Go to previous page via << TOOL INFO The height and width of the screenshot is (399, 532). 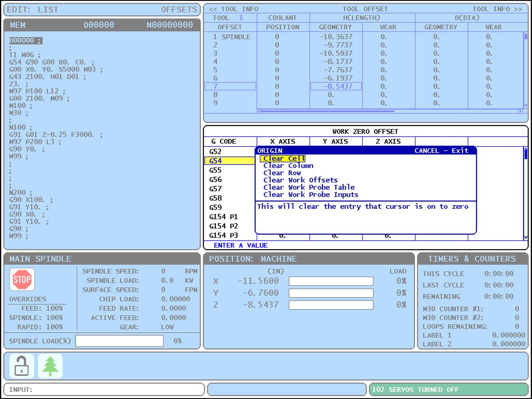pyautogui.click(x=234, y=9)
